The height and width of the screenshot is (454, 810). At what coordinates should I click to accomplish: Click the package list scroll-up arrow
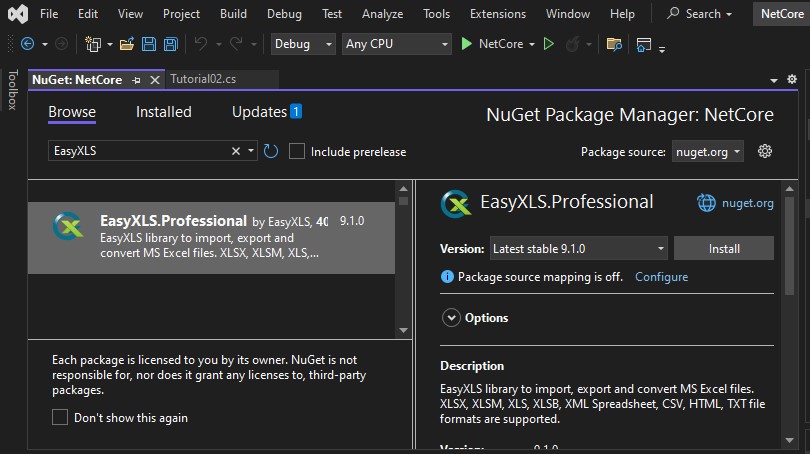click(x=403, y=189)
